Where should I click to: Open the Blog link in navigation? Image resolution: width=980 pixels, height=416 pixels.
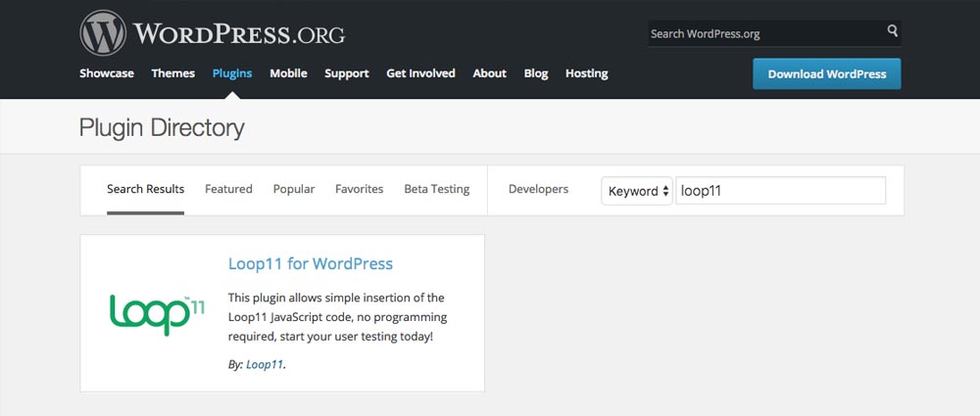click(x=536, y=73)
